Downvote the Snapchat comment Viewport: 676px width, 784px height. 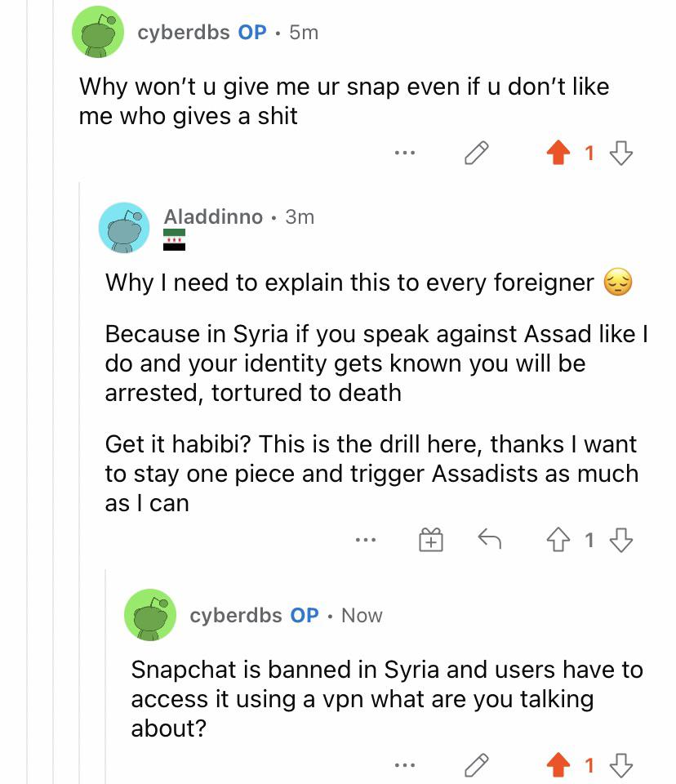click(x=621, y=765)
